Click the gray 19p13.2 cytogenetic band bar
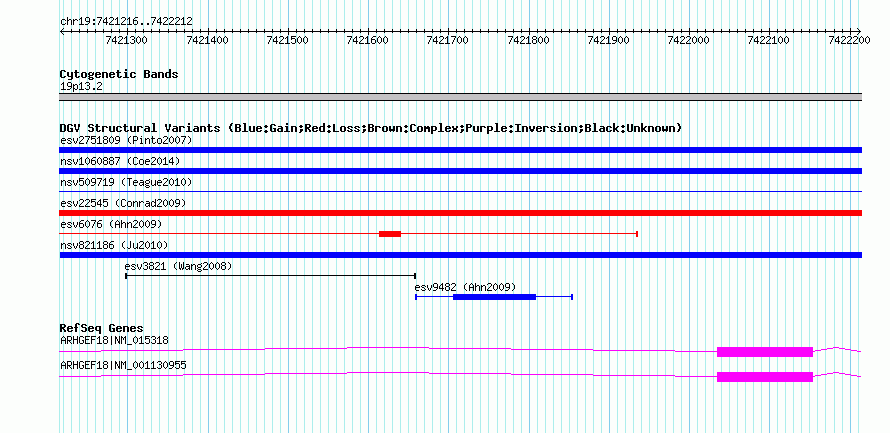The width and height of the screenshot is (890, 433). pyautogui.click(x=460, y=97)
